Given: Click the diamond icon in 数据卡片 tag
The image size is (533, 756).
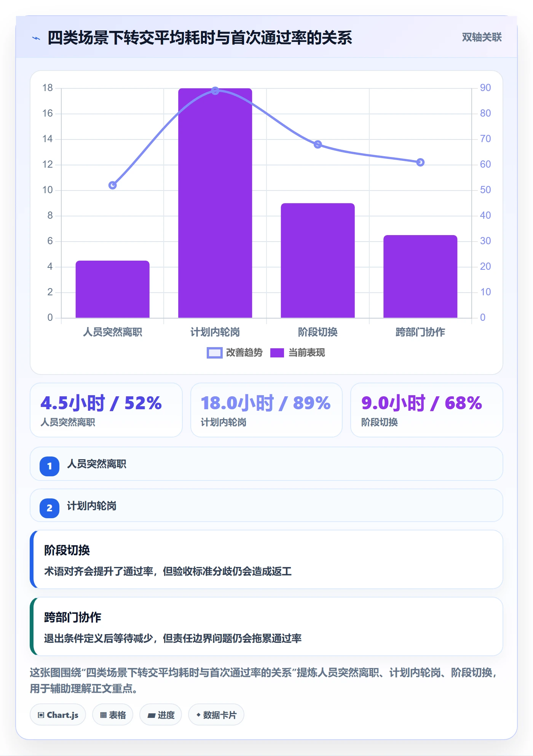Looking at the screenshot, I should tap(198, 715).
